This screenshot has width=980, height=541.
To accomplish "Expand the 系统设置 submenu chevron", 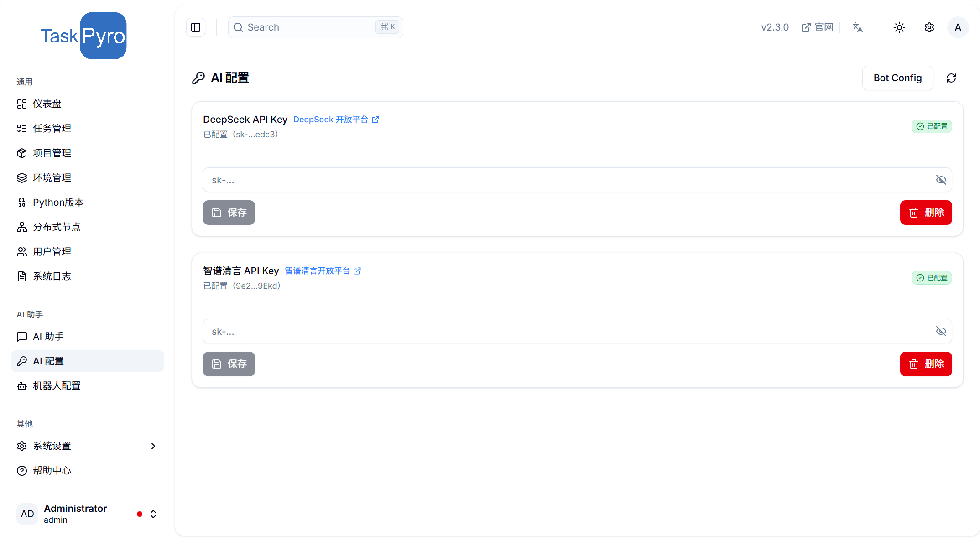I will click(153, 446).
